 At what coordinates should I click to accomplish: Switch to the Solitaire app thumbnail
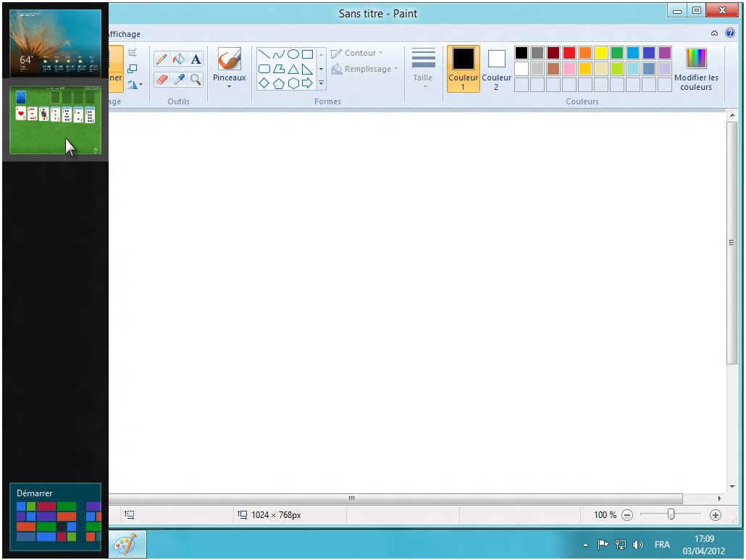[55, 120]
